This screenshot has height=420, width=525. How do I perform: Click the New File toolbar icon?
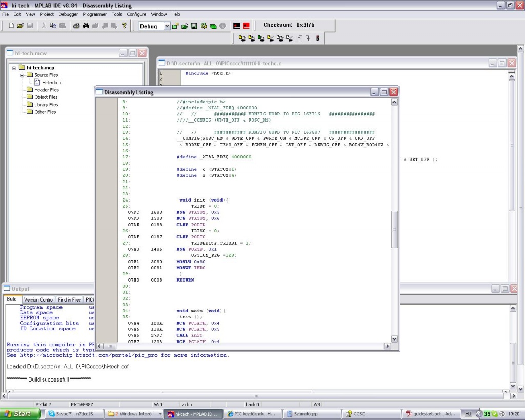(x=11, y=26)
